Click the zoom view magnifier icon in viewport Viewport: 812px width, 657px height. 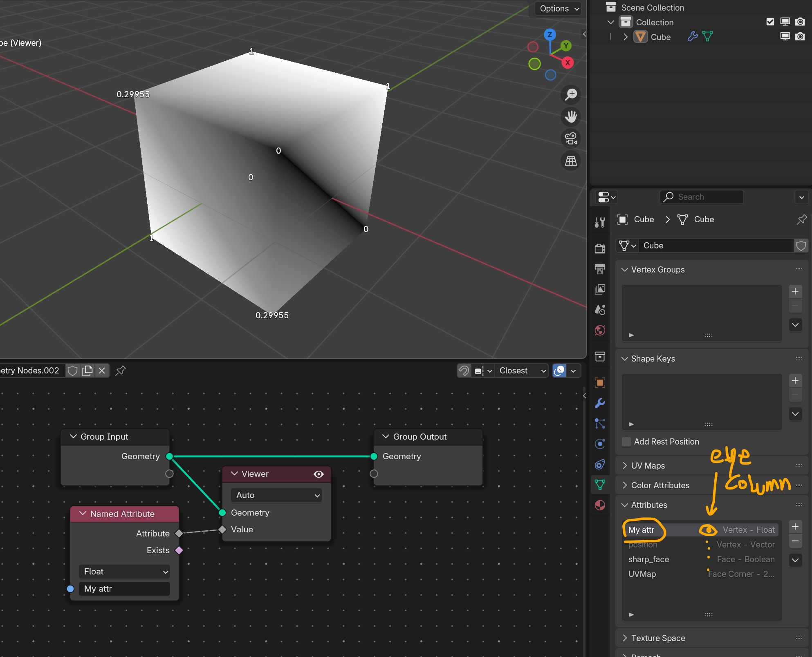click(571, 94)
